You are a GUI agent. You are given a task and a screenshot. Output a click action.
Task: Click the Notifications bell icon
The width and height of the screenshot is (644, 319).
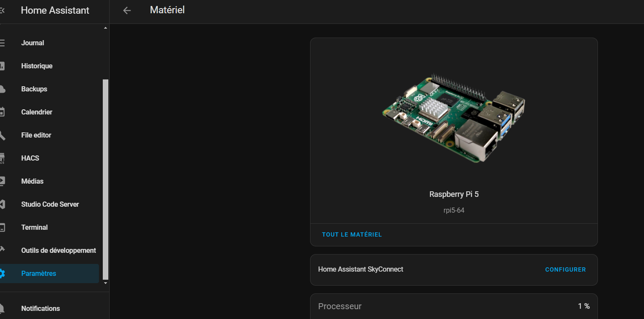2,308
